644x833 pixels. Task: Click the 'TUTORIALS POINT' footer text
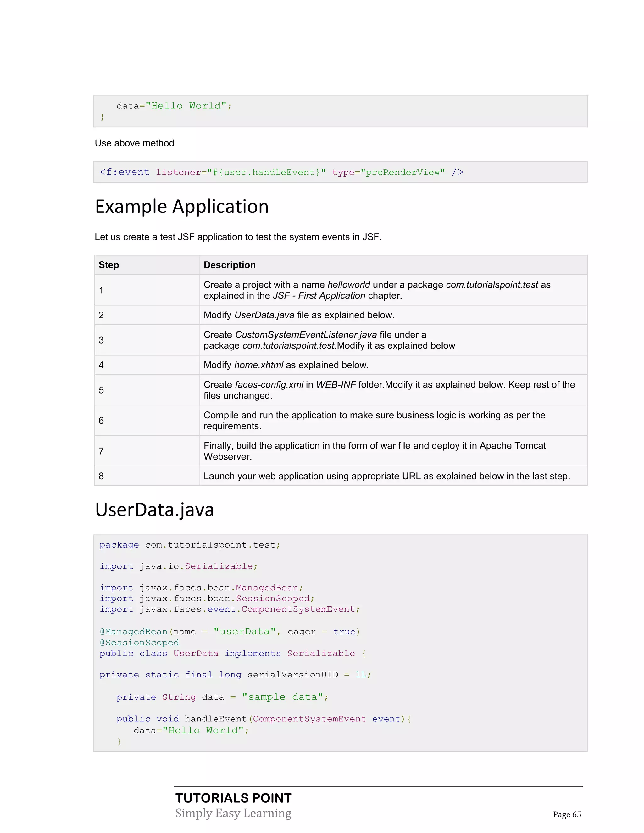click(x=233, y=798)
